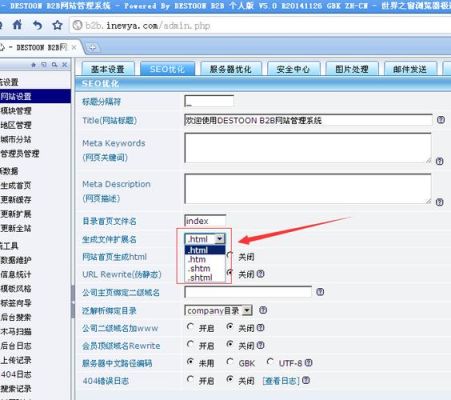This screenshot has width=451, height=400.
Task: Select 关闭 for 404错误日志
Action: 230,379
